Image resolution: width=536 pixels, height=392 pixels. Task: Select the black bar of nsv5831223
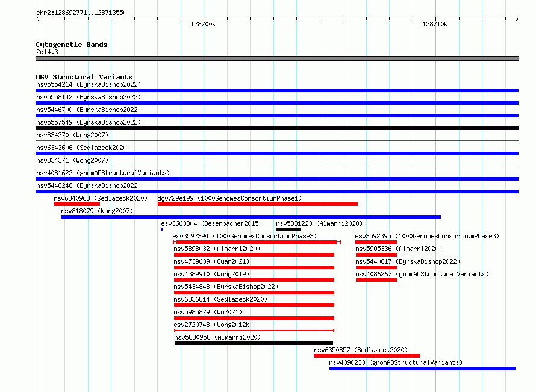coord(288,229)
